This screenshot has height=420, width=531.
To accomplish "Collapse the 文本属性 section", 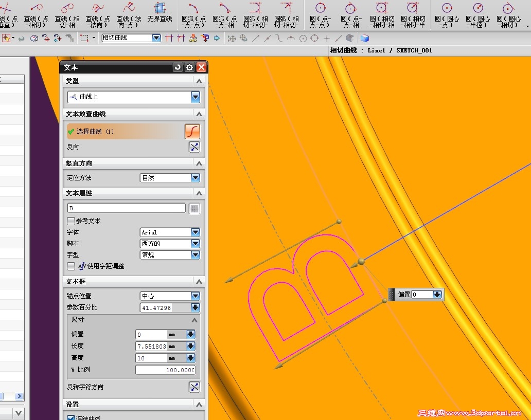I will pyautogui.click(x=199, y=193).
